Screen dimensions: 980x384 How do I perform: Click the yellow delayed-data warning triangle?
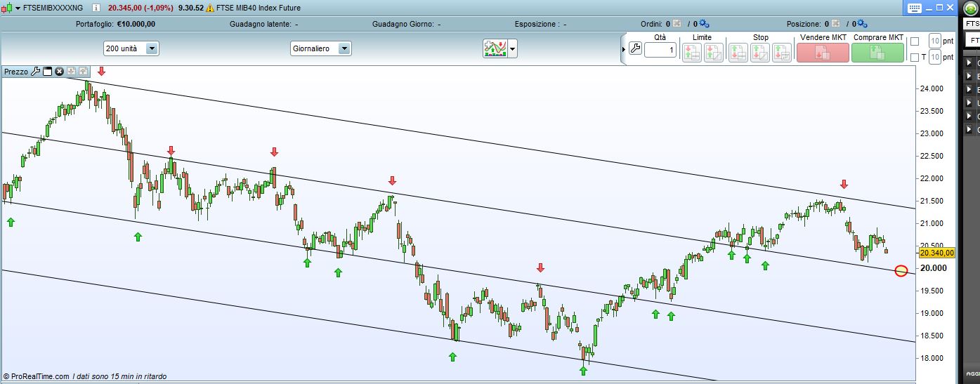[210, 8]
